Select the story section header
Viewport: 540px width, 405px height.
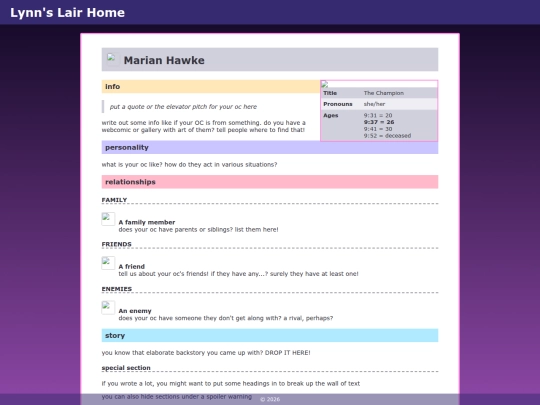[270, 335]
